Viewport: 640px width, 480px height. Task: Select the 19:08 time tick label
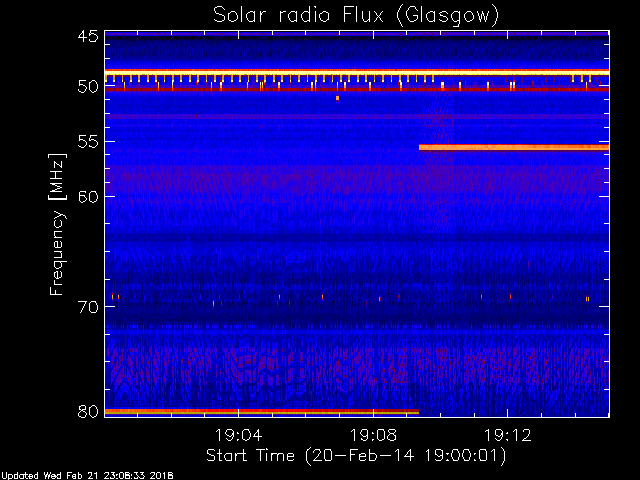(373, 435)
